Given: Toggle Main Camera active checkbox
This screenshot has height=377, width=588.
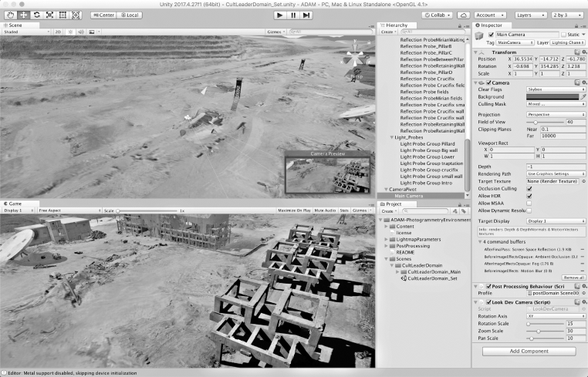Looking at the screenshot, I should point(491,35).
